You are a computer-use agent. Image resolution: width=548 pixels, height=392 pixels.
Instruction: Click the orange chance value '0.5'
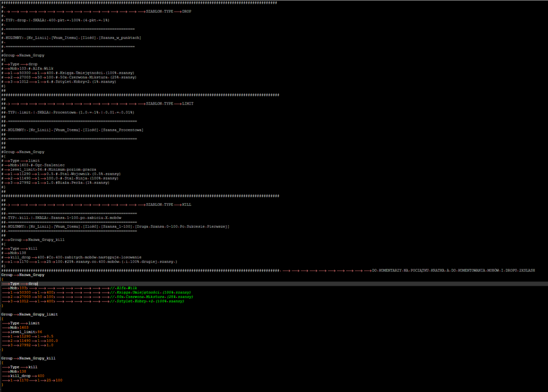50,337
